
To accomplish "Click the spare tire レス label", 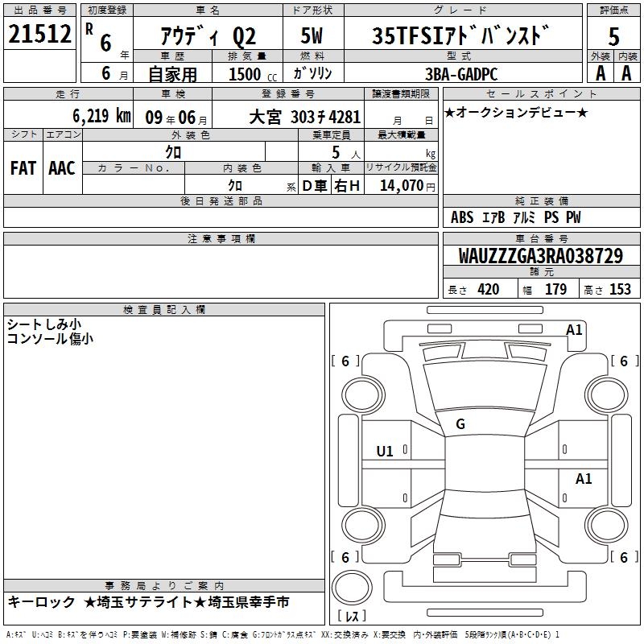I will [352, 616].
